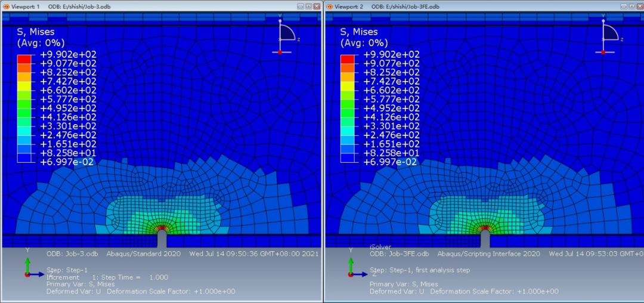Click 'Step: Step-1, first analysis step' text
Image resolution: width=644 pixels, height=303 pixels.
[x=420, y=270]
